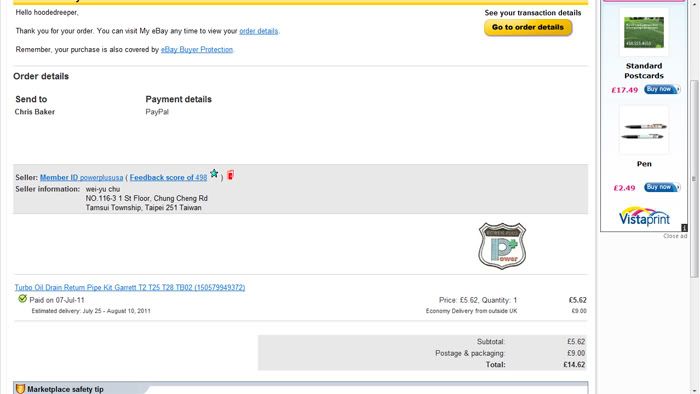Click the teal feedback star icon
This screenshot has width=700, height=394.
point(214,173)
